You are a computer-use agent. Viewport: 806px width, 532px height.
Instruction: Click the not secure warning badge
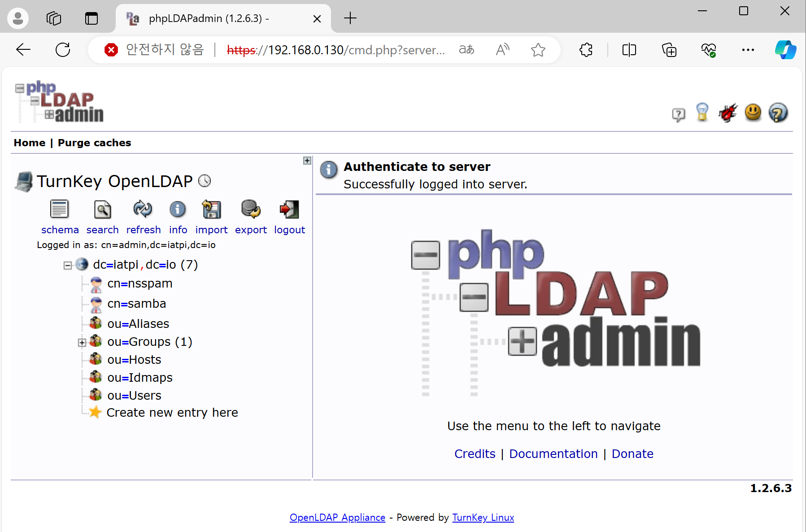click(154, 50)
